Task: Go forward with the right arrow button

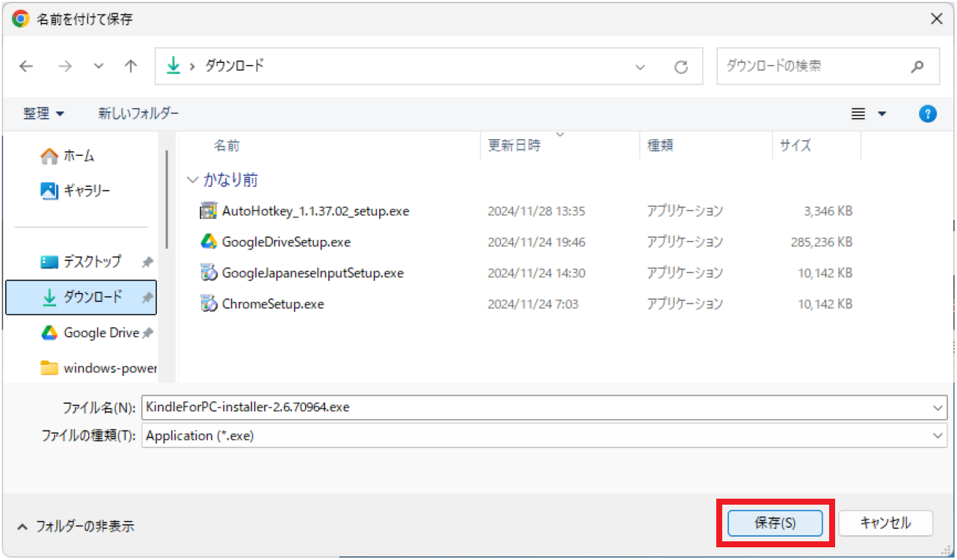Action: point(65,67)
